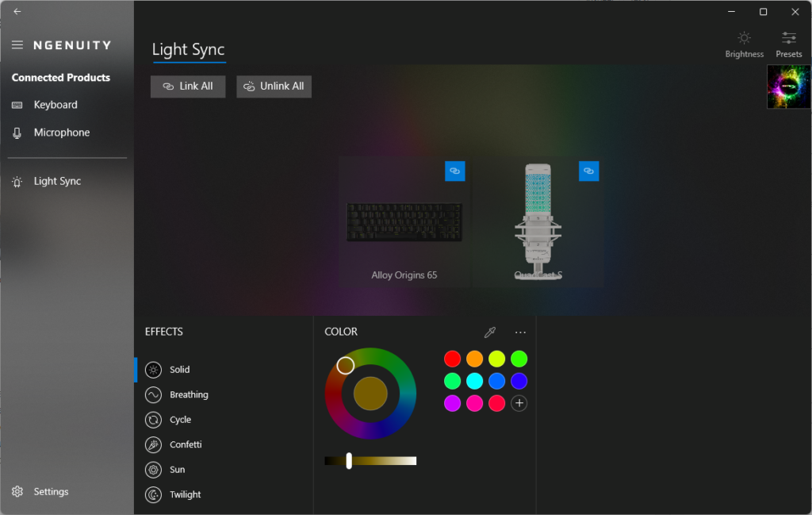
Task: Open the color options ellipsis menu
Action: tap(520, 332)
